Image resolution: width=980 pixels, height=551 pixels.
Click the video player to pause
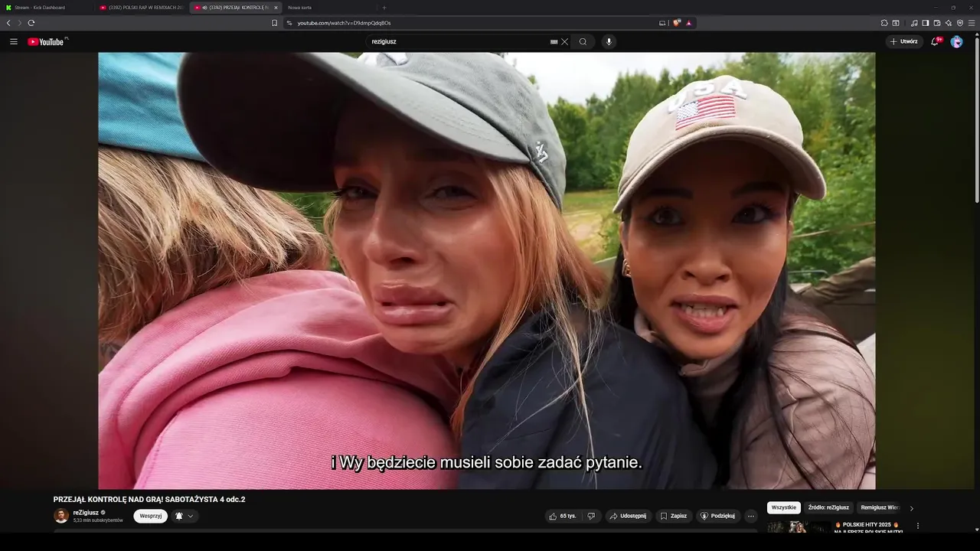tap(487, 271)
